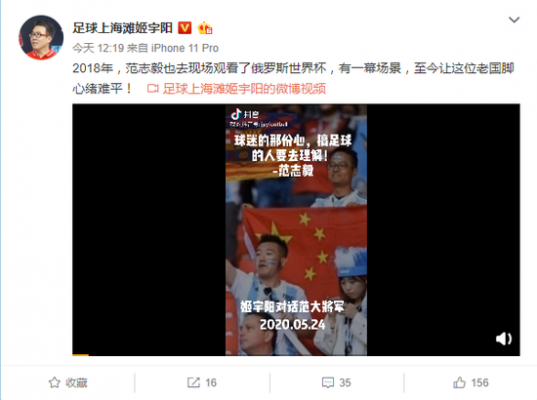Viewport: 537px width, 400px height.
Task: Click the repost share icon
Action: (x=193, y=383)
